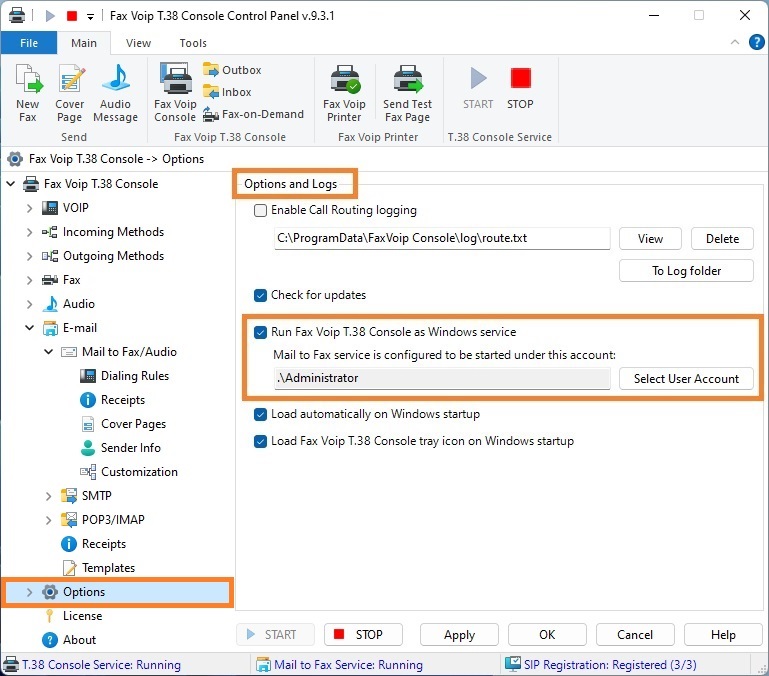The height and width of the screenshot is (676, 769).
Task: Open Fax-on-Demand in ribbon
Action: tap(254, 114)
